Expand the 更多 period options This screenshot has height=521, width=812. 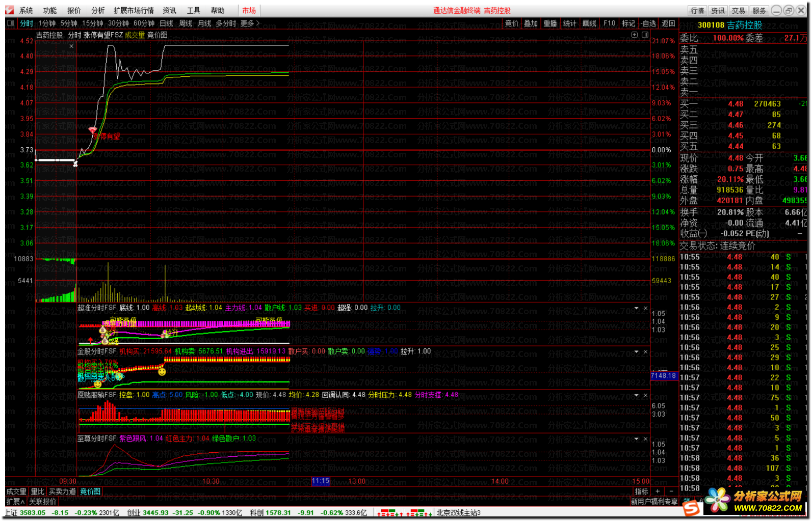(250, 23)
